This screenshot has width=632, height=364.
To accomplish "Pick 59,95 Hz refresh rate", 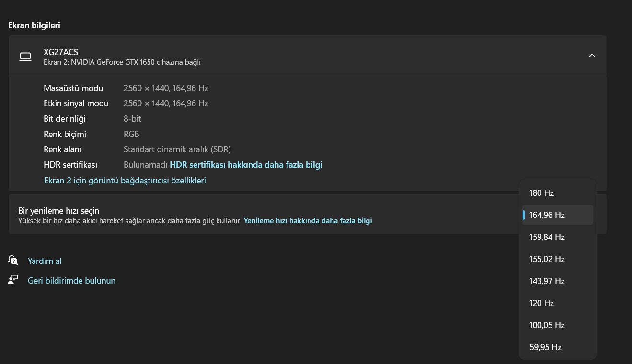I will [x=545, y=347].
